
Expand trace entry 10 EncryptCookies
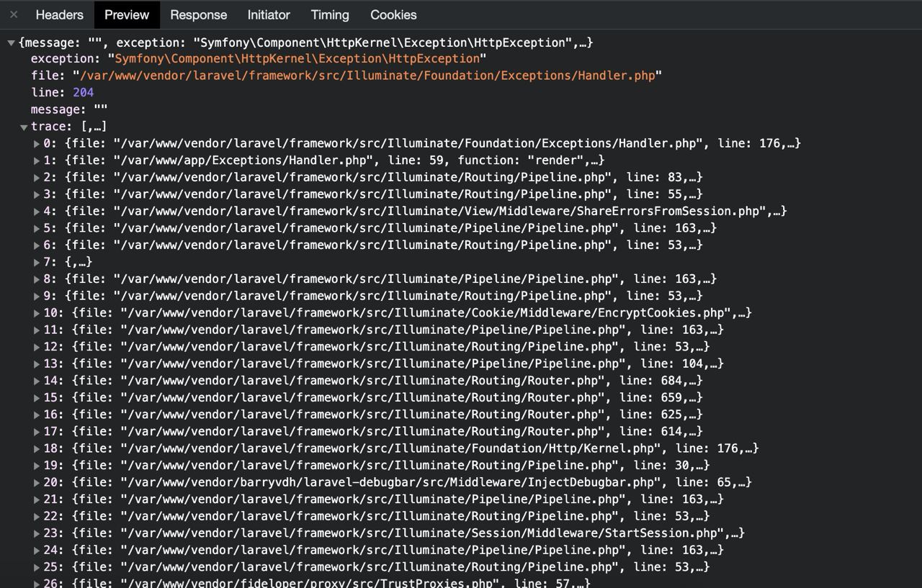click(37, 313)
